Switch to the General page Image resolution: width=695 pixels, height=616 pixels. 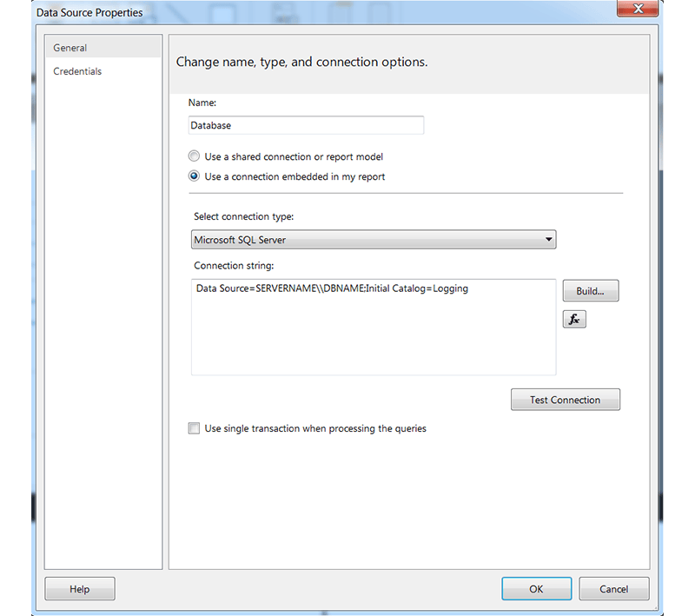coord(103,48)
